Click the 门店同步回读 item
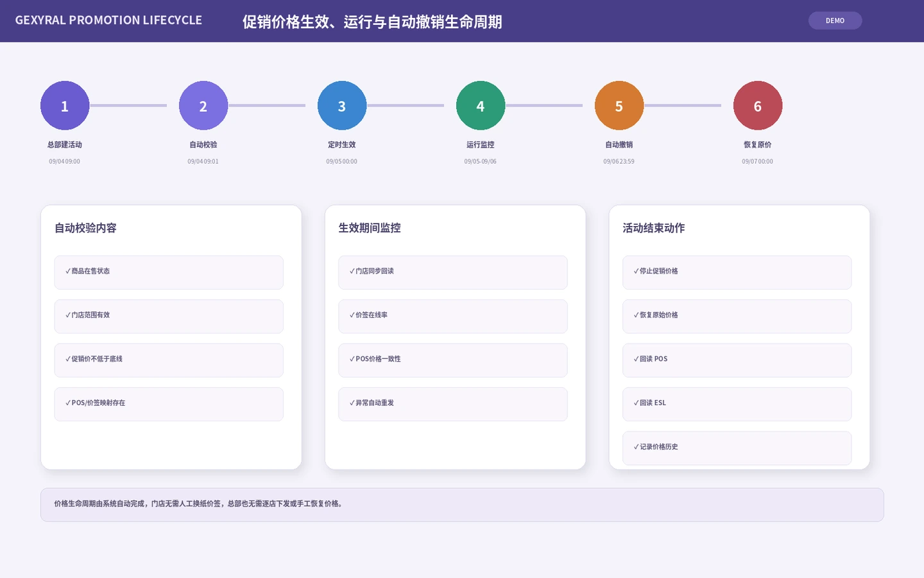Image resolution: width=924 pixels, height=578 pixels. point(453,272)
